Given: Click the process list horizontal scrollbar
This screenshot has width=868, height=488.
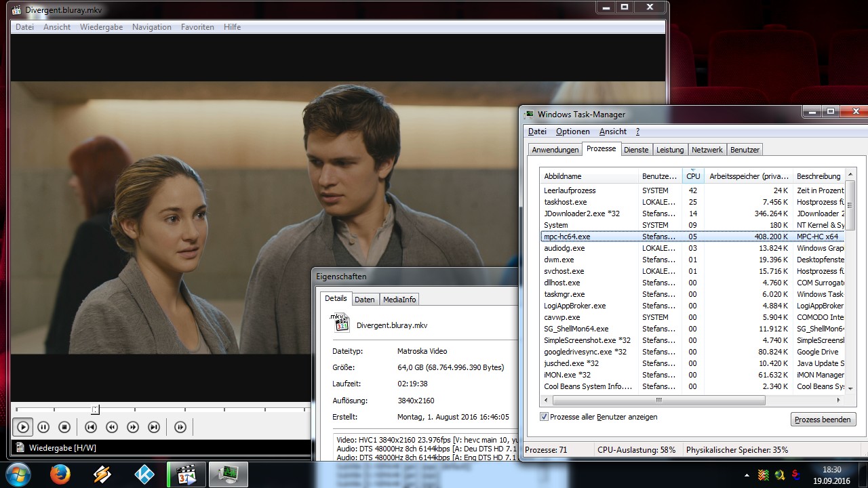Looking at the screenshot, I should (692, 400).
